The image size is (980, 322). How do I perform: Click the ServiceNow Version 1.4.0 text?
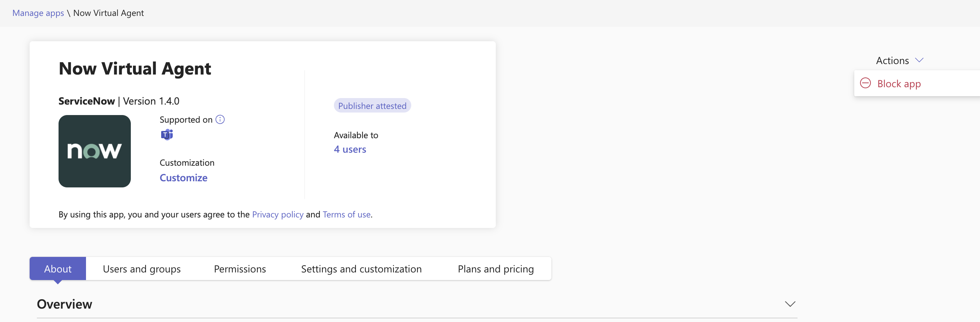click(x=119, y=101)
